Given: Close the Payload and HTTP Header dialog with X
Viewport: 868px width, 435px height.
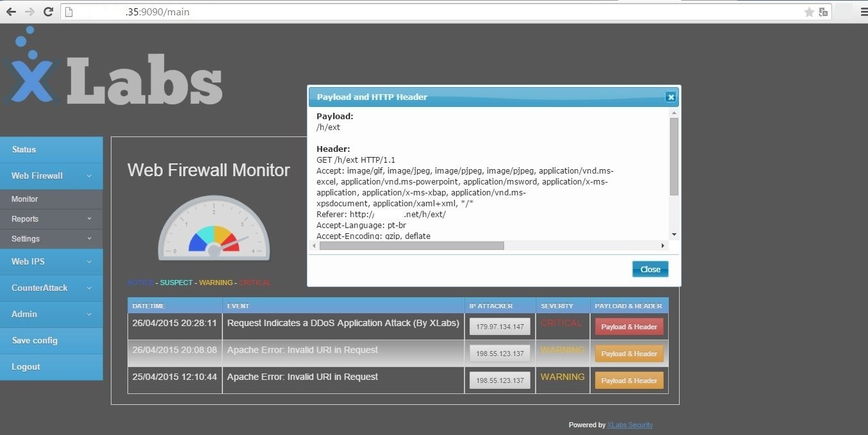Looking at the screenshot, I should pyautogui.click(x=670, y=97).
